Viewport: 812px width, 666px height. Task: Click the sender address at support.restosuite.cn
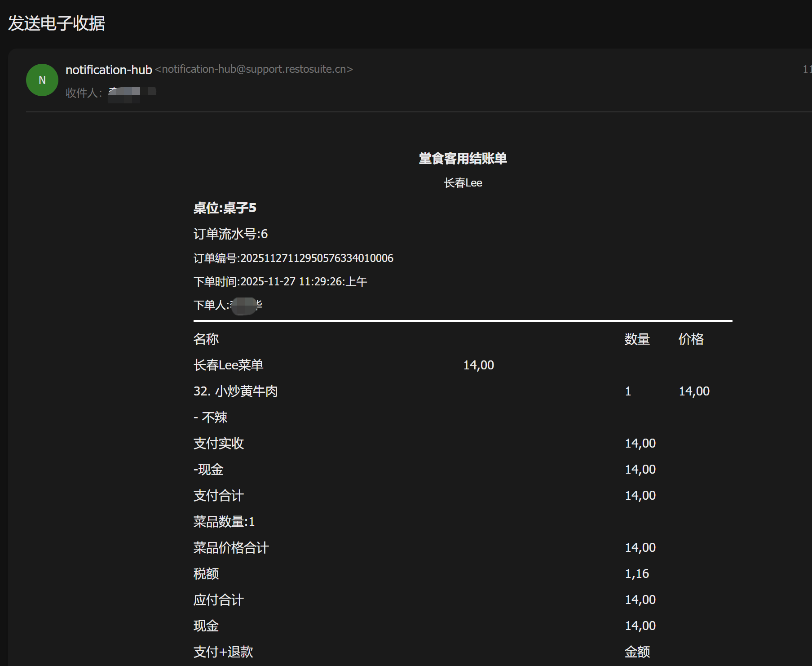pyautogui.click(x=254, y=69)
